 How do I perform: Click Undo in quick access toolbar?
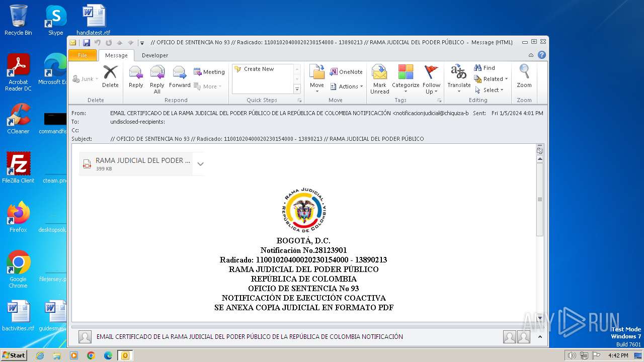(x=98, y=43)
